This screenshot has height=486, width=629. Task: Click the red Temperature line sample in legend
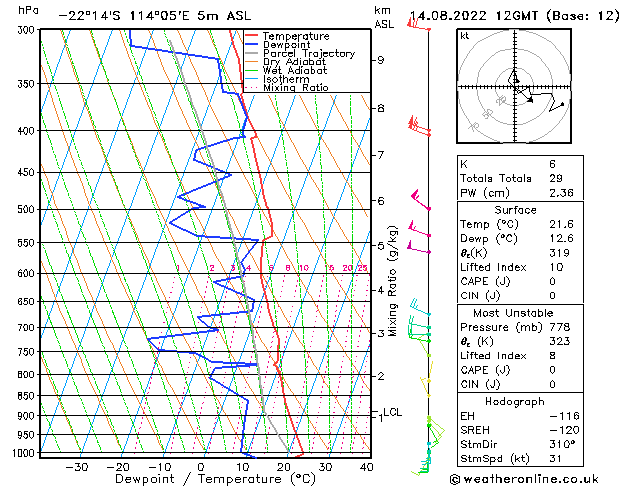pyautogui.click(x=252, y=36)
